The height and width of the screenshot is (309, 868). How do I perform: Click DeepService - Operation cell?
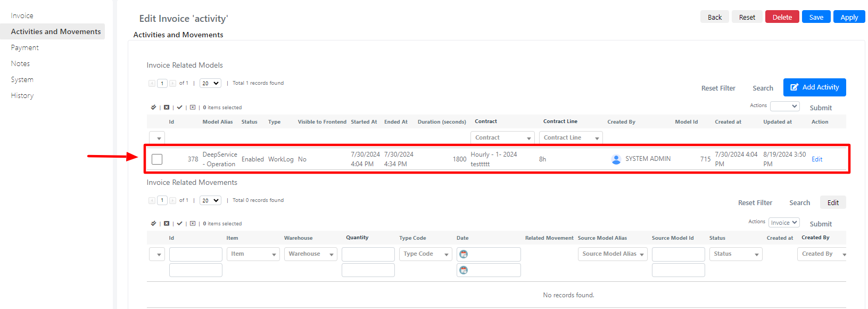pyautogui.click(x=220, y=159)
